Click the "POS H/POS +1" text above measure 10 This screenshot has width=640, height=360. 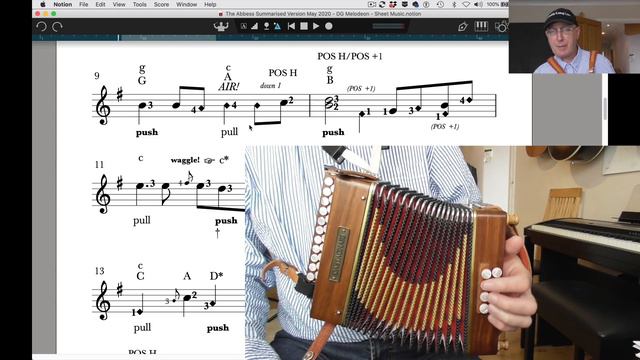tap(350, 56)
